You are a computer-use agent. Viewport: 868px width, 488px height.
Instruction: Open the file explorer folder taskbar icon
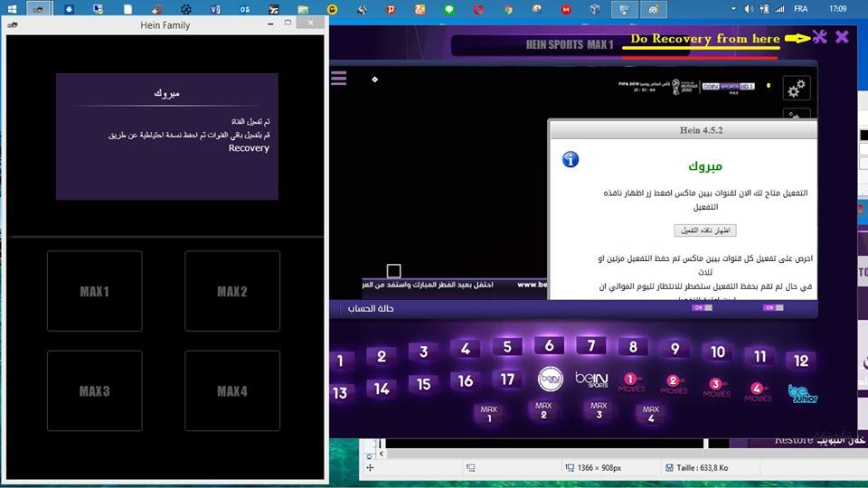[303, 9]
